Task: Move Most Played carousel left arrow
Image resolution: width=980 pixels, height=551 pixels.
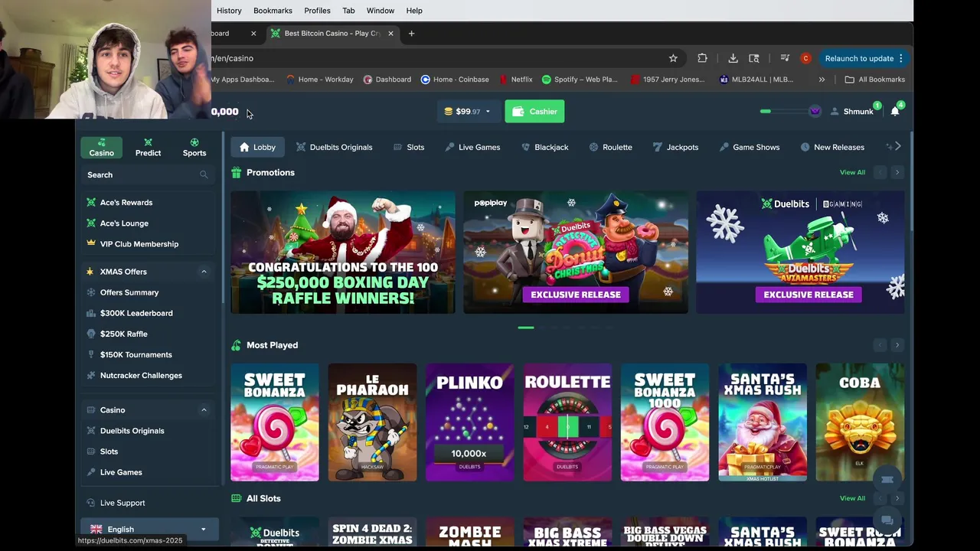Action: tap(880, 345)
